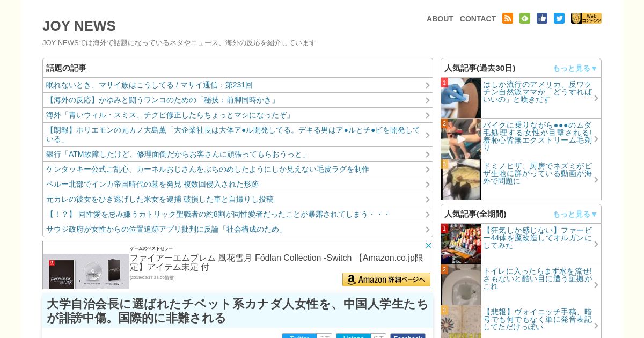Expand もっと見る for 過去30日 ranking
This screenshot has width=644, height=338.
click(x=575, y=68)
